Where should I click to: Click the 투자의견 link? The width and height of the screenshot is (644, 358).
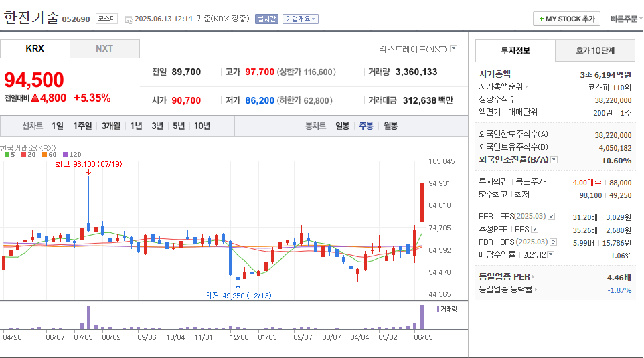pos(493,181)
